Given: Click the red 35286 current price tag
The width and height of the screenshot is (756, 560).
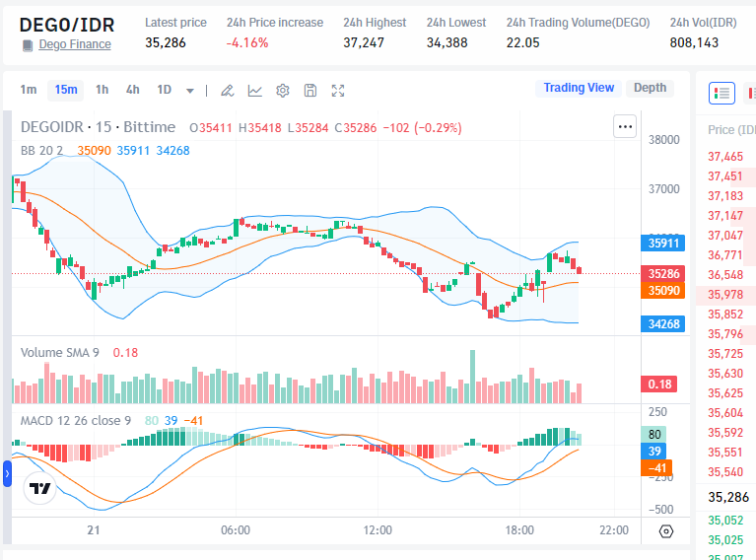Looking at the screenshot, I should [x=663, y=273].
